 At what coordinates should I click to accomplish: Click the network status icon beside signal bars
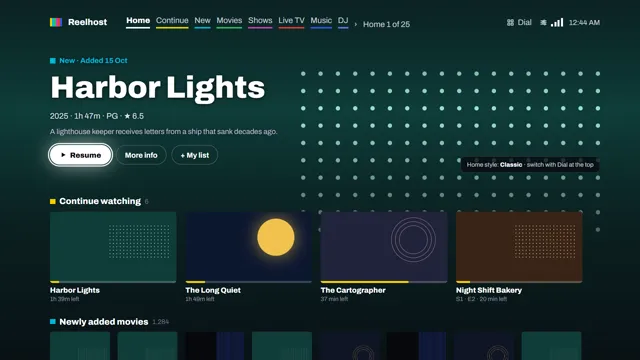point(543,22)
